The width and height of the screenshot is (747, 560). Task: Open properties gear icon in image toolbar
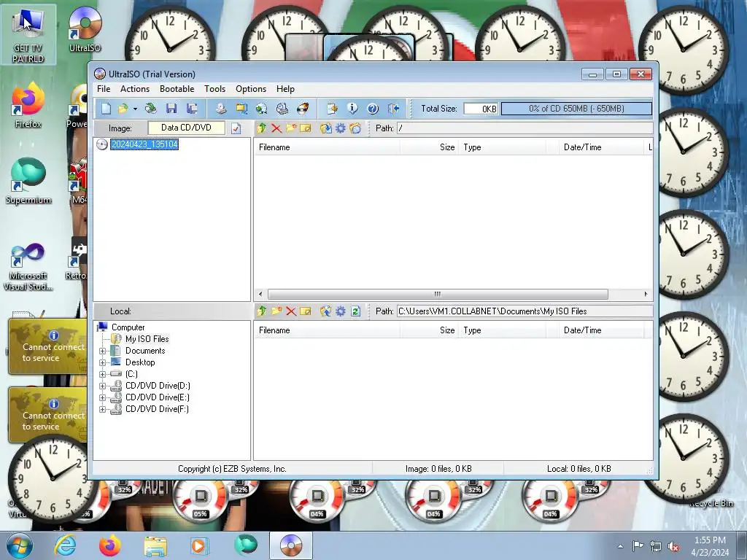coord(341,128)
